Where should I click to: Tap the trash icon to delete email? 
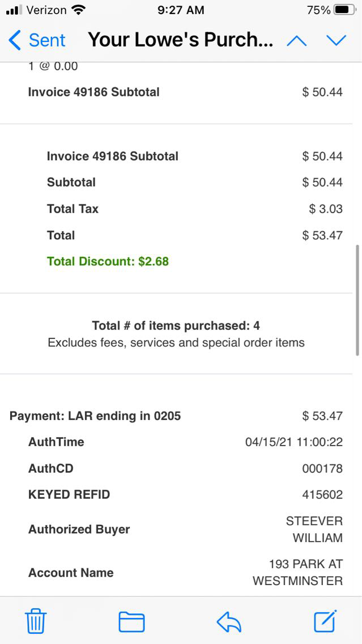click(x=36, y=622)
